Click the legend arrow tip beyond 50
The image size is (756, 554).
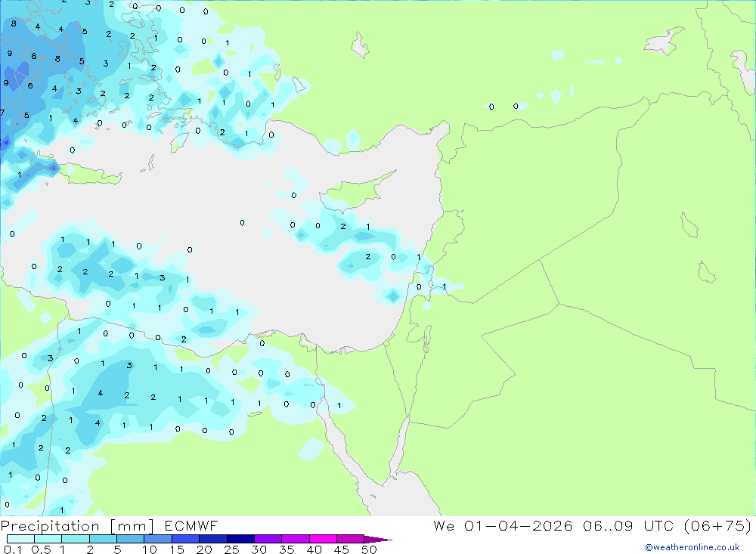click(x=379, y=540)
